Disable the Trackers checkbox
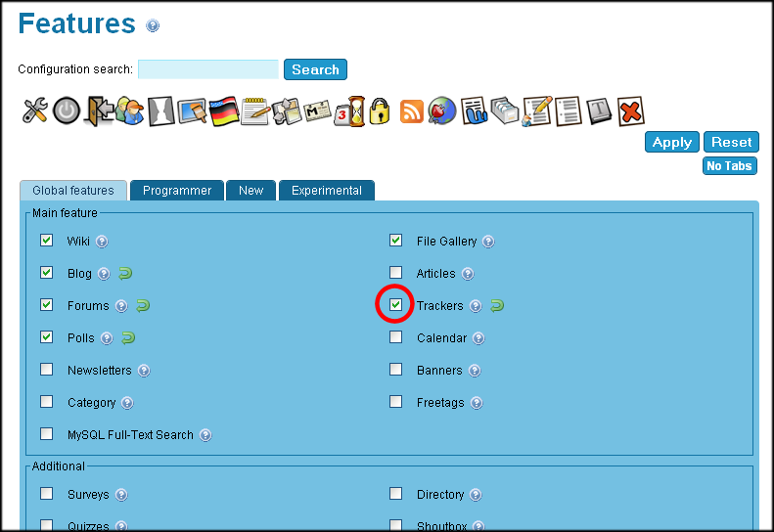The height and width of the screenshot is (532, 774). (x=396, y=305)
